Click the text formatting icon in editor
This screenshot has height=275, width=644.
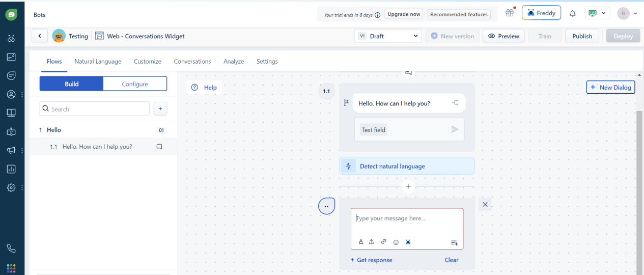pyautogui.click(x=361, y=242)
